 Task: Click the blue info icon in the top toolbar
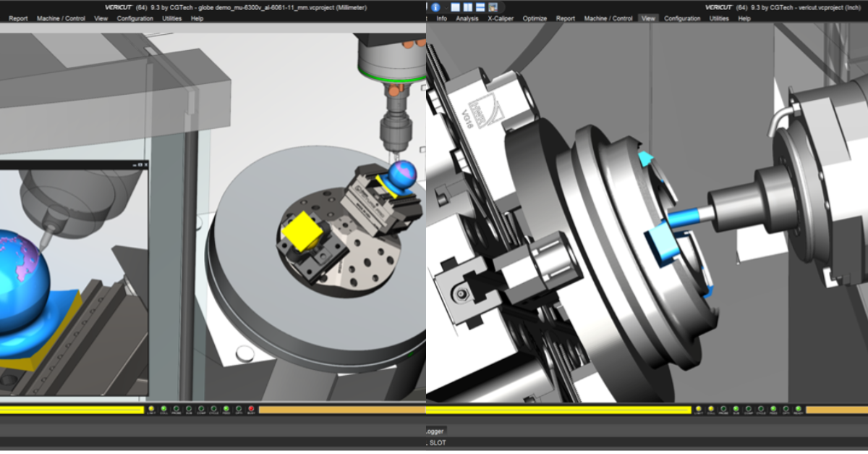(436, 7)
